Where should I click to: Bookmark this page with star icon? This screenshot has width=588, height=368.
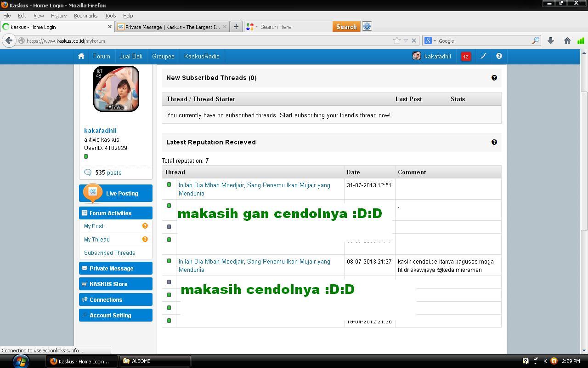pos(397,40)
